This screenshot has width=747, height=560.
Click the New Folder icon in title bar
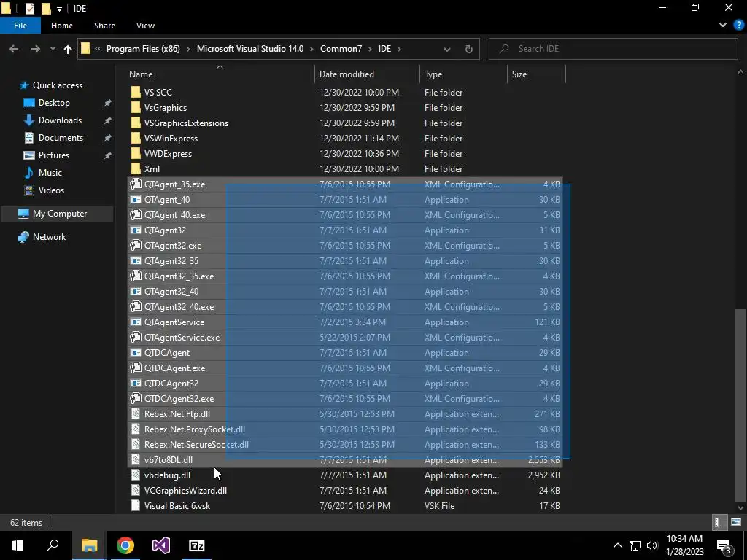pyautogui.click(x=46, y=8)
